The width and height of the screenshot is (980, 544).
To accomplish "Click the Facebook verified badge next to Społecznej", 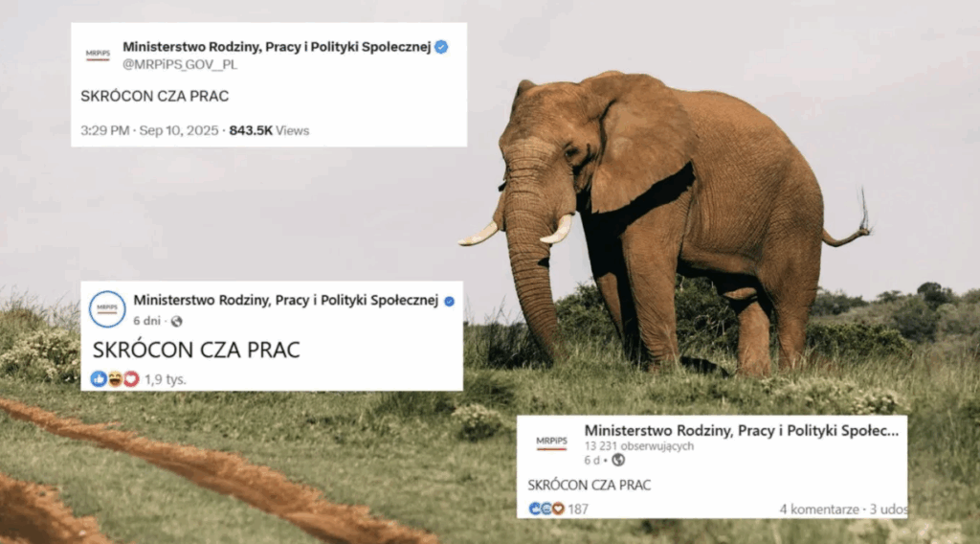I will click(x=450, y=302).
